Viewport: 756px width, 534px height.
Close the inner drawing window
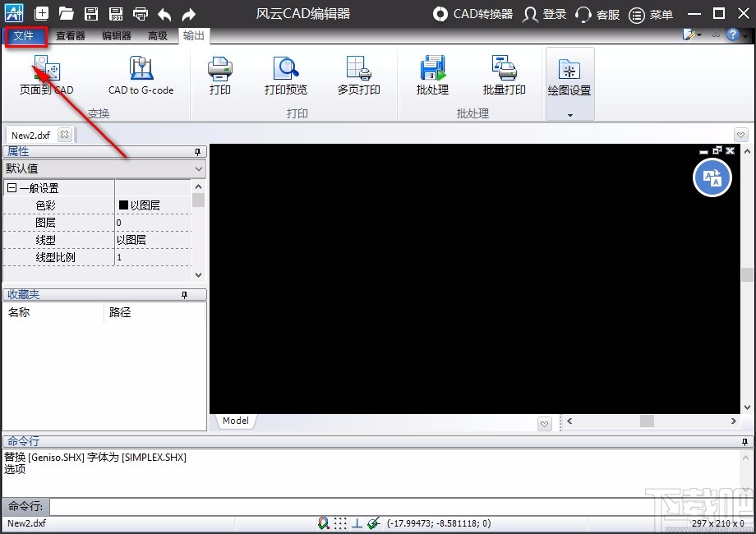(x=731, y=150)
